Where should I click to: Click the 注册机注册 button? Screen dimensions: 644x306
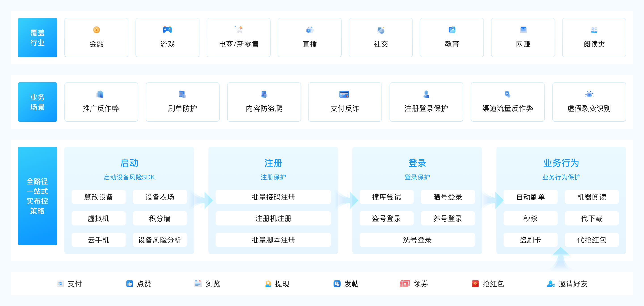(x=273, y=219)
